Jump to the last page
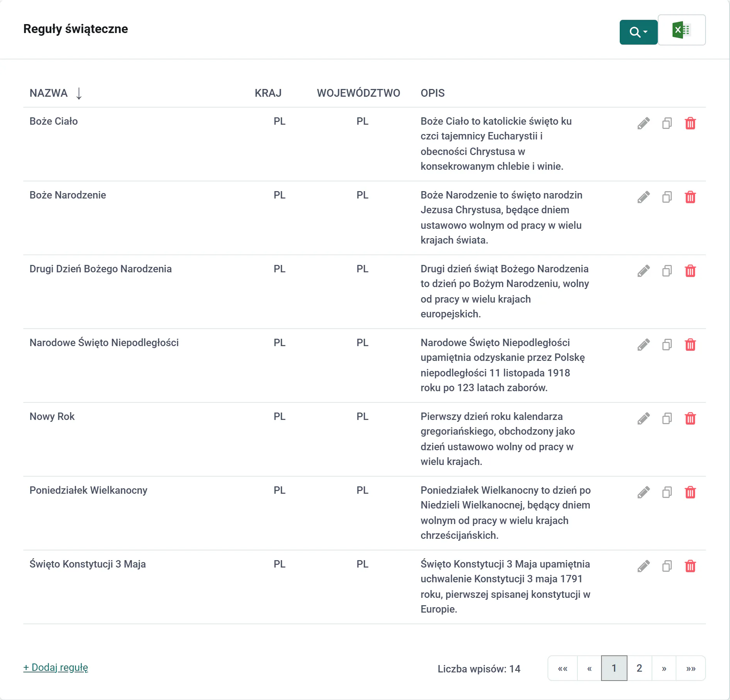This screenshot has width=730, height=700. click(691, 668)
